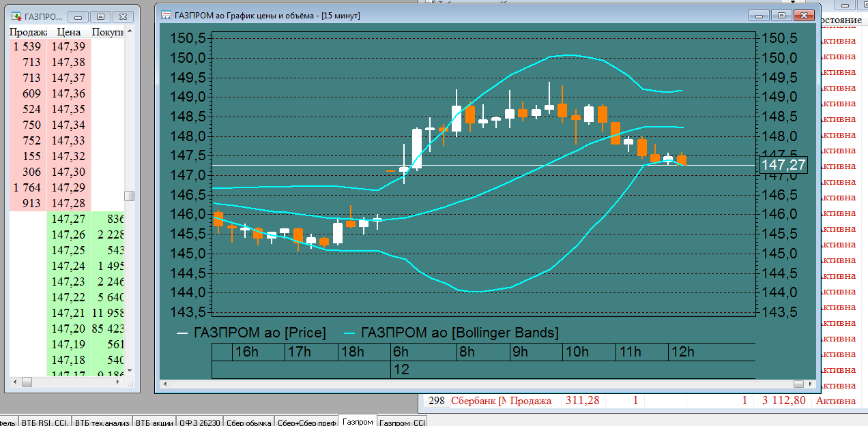
Task: Click the buy volume 85 423
Action: coord(108,329)
